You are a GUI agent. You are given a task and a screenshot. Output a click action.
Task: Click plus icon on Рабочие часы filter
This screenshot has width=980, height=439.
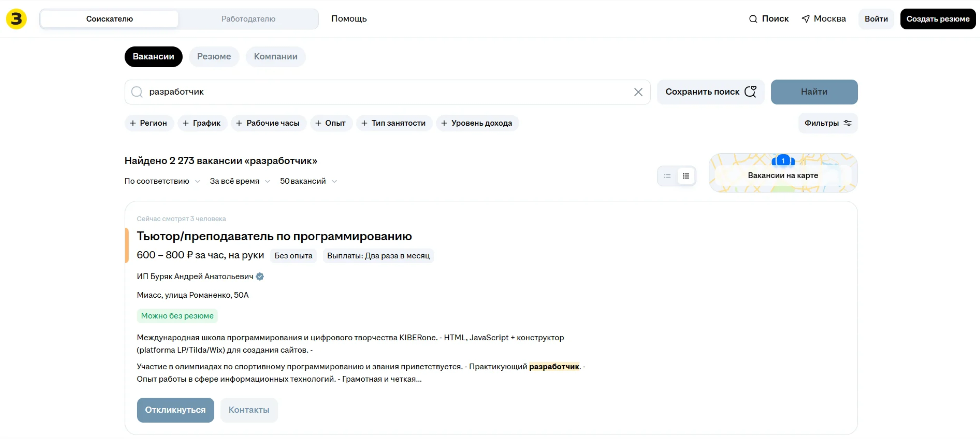[x=239, y=123]
